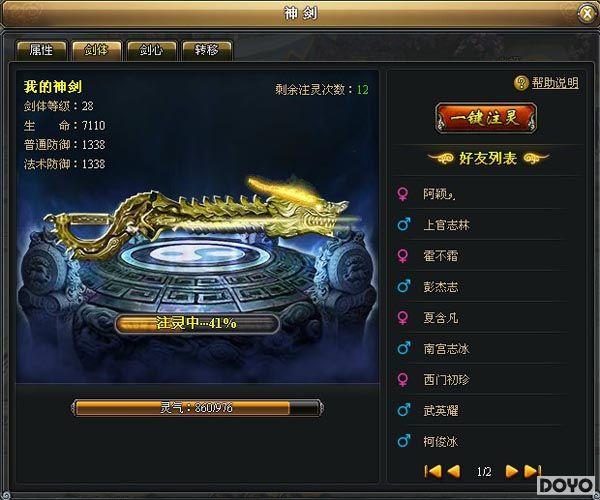Click the 灵气 progress bar
The width and height of the screenshot is (600, 500).
point(197,408)
